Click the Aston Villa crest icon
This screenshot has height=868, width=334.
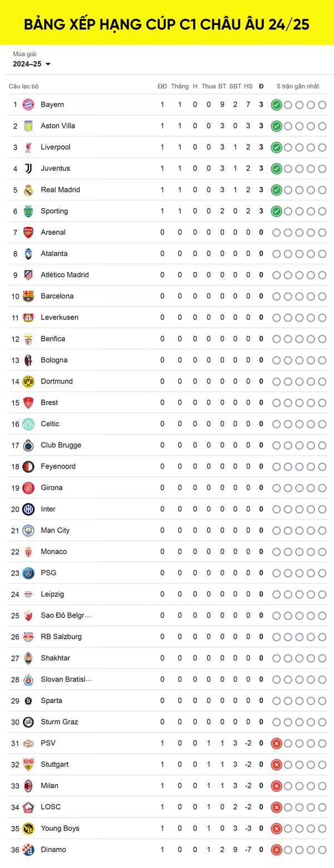click(x=28, y=126)
